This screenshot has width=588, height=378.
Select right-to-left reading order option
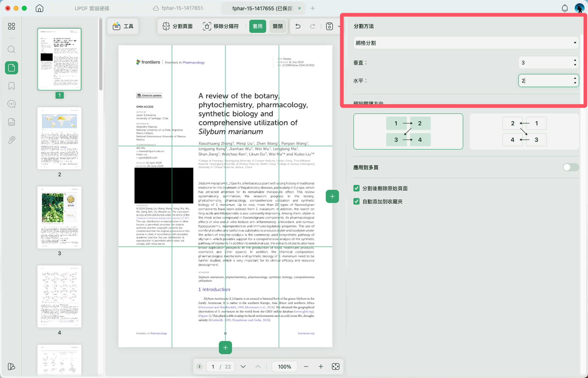[x=524, y=131]
